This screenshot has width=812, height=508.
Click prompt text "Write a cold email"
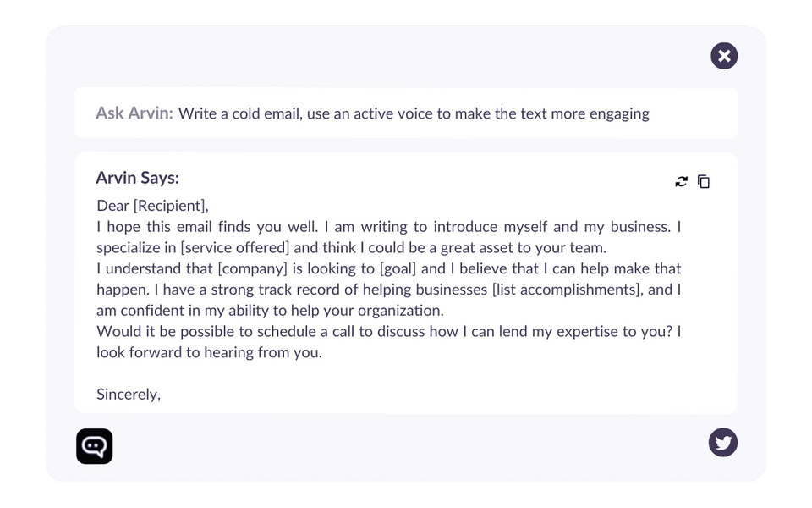point(239,113)
